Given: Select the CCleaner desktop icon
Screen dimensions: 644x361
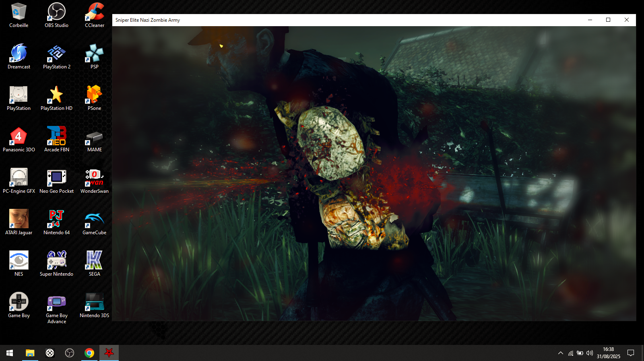Looking at the screenshot, I should pos(95,15).
